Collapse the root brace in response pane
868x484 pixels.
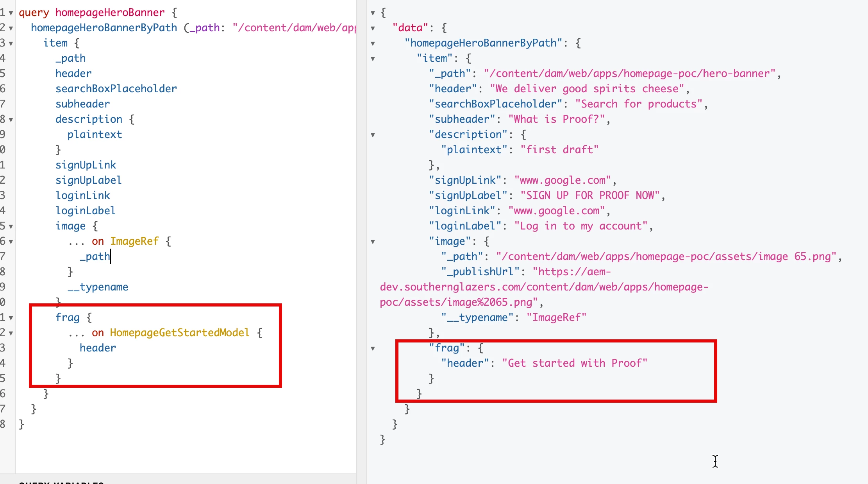pyautogui.click(x=373, y=13)
